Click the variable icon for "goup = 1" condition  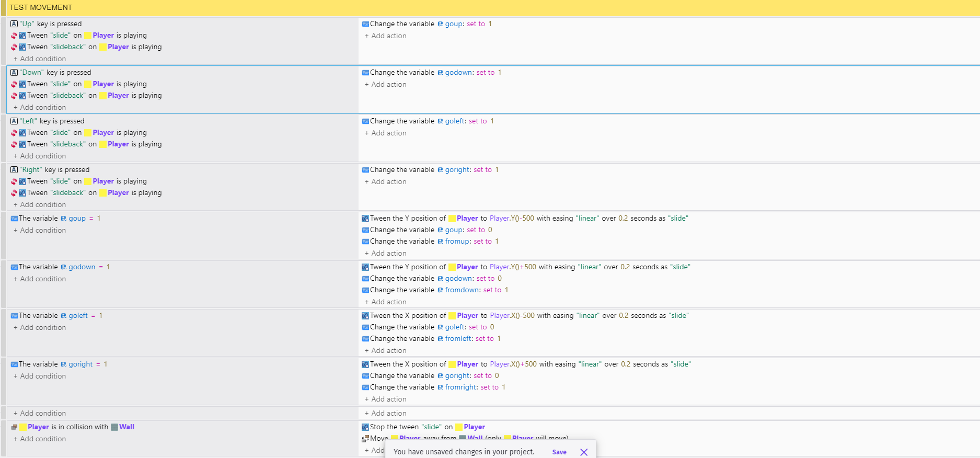click(14, 219)
